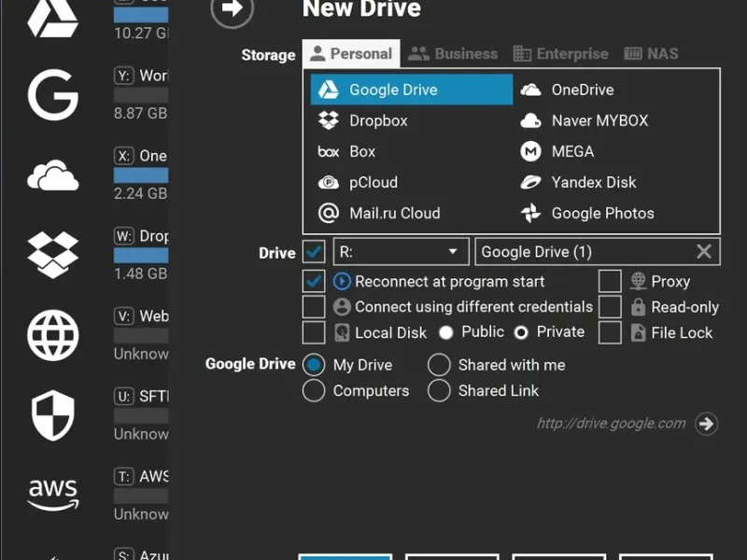Image resolution: width=747 pixels, height=560 pixels.
Task: Select the Dropbox icon in sidebar
Action: pyautogui.click(x=53, y=255)
